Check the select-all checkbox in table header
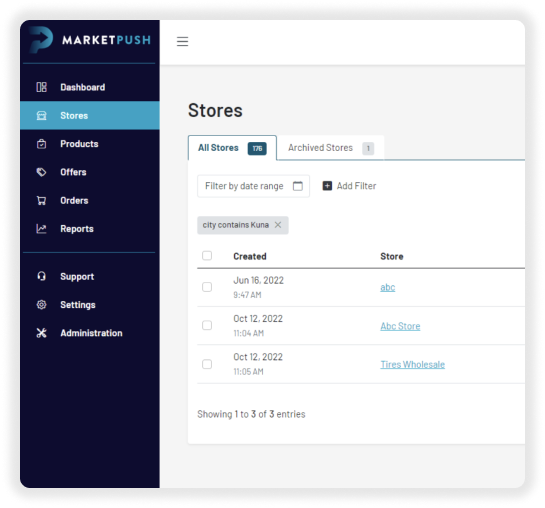Screen dimensions: 545x508 [x=207, y=256]
